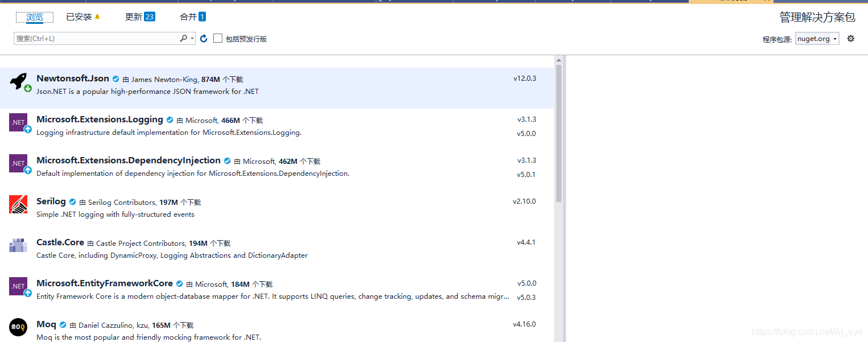Open package source settings gear
Viewport: 868px width, 342px height.
(x=851, y=38)
